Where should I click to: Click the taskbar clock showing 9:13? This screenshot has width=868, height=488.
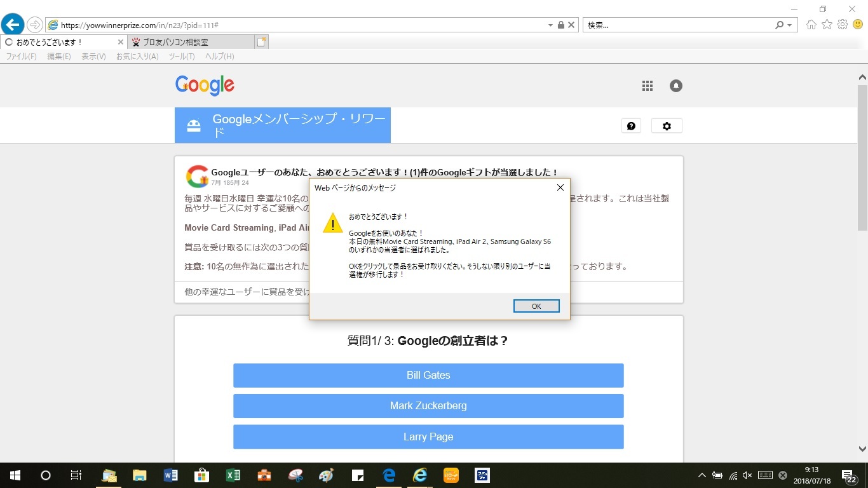(x=811, y=475)
